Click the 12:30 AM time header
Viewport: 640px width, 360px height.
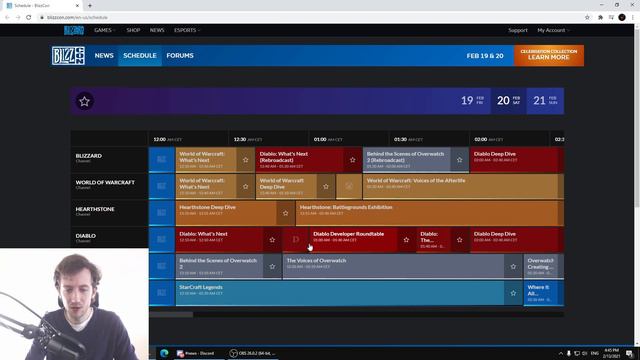(x=248, y=139)
